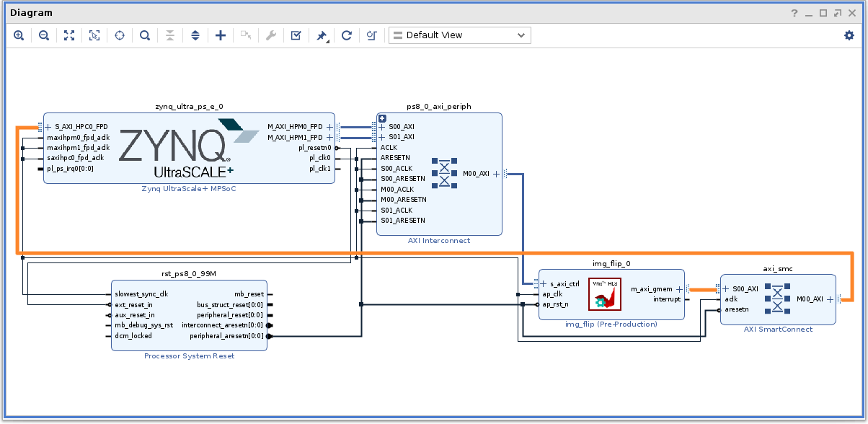Activate the Zoom to Selection tool
The height and width of the screenshot is (424, 868).
point(94,35)
